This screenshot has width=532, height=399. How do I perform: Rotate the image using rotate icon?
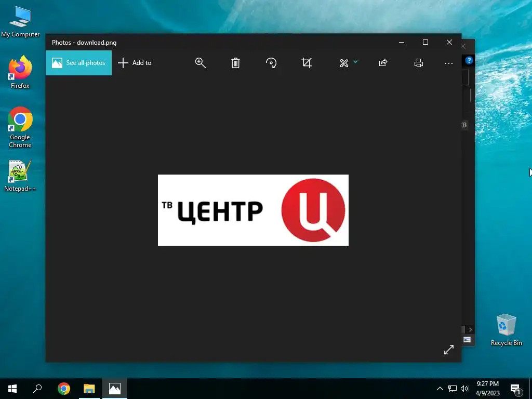(x=271, y=63)
